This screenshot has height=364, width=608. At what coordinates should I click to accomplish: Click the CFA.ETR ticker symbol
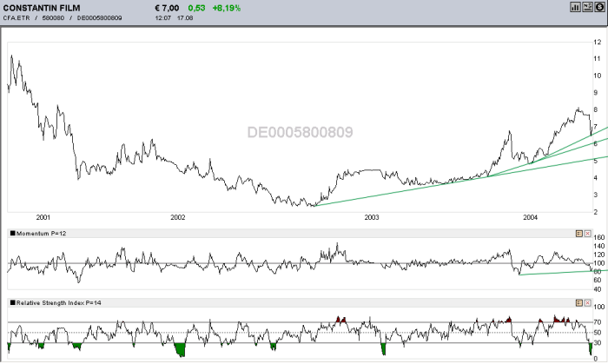click(x=17, y=18)
